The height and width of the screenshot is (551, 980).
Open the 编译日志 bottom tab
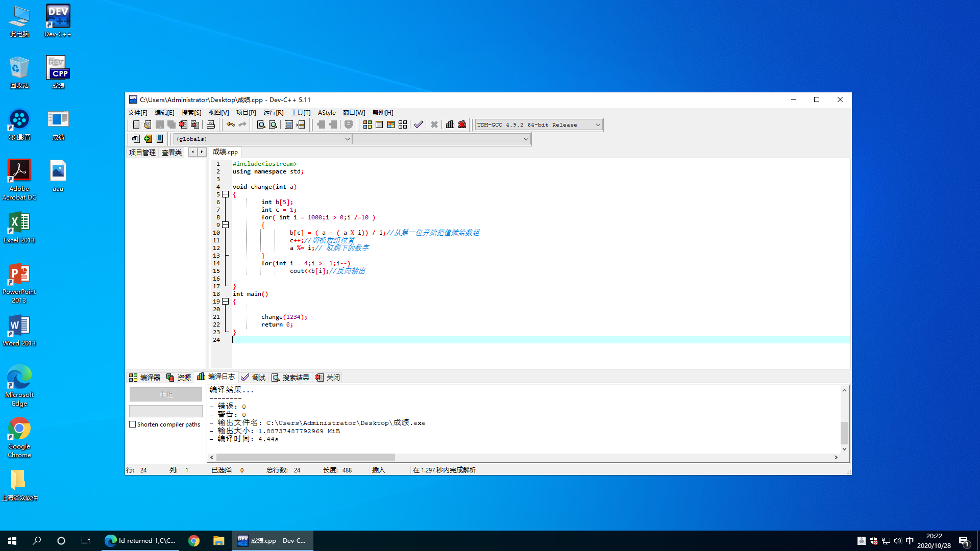(x=216, y=377)
